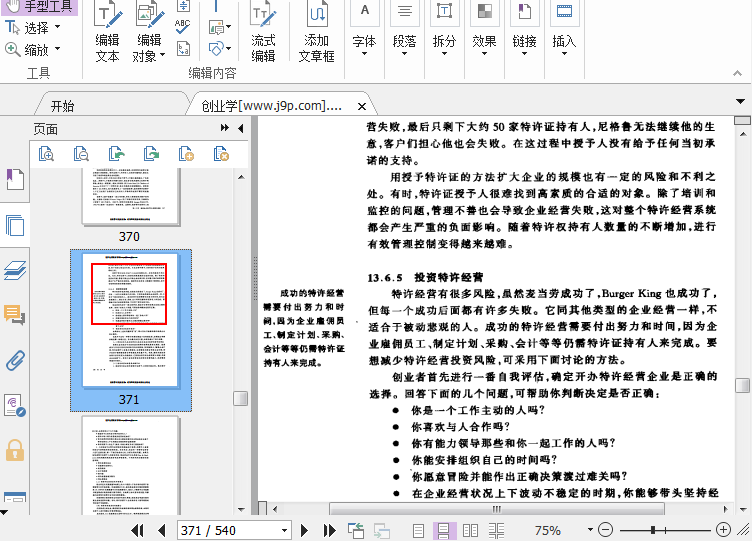Viewport: 752px width, 541px height.
Task: Open the tab list dropdown arrow
Action: click(740, 101)
